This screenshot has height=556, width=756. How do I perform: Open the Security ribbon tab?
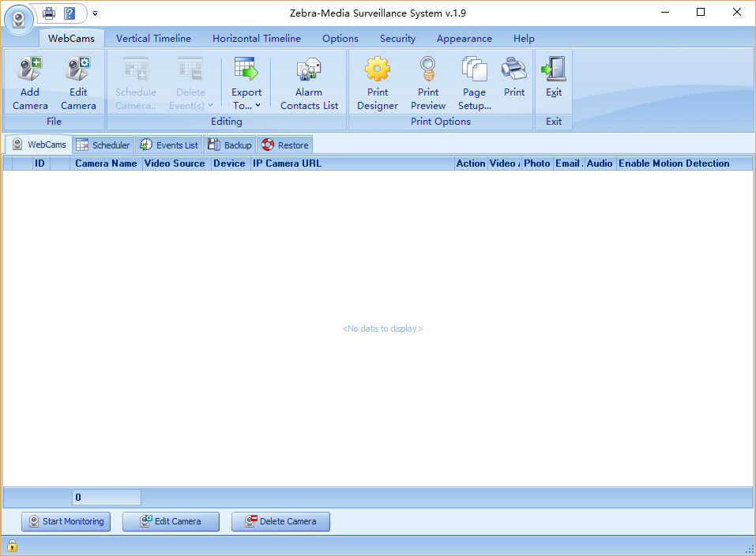(397, 38)
